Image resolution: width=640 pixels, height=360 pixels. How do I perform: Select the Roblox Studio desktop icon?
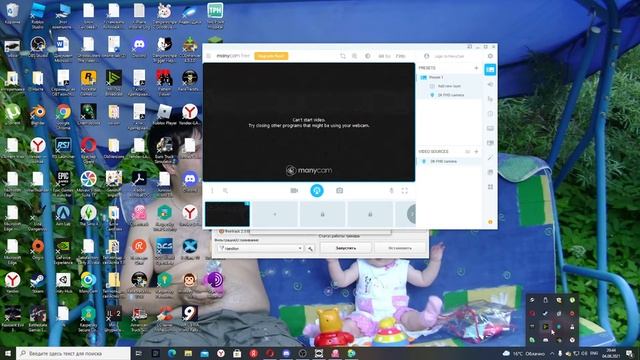coord(38,16)
